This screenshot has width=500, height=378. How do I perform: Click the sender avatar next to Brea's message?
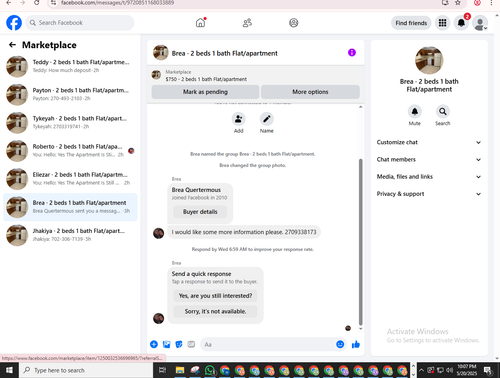pyautogui.click(x=158, y=233)
